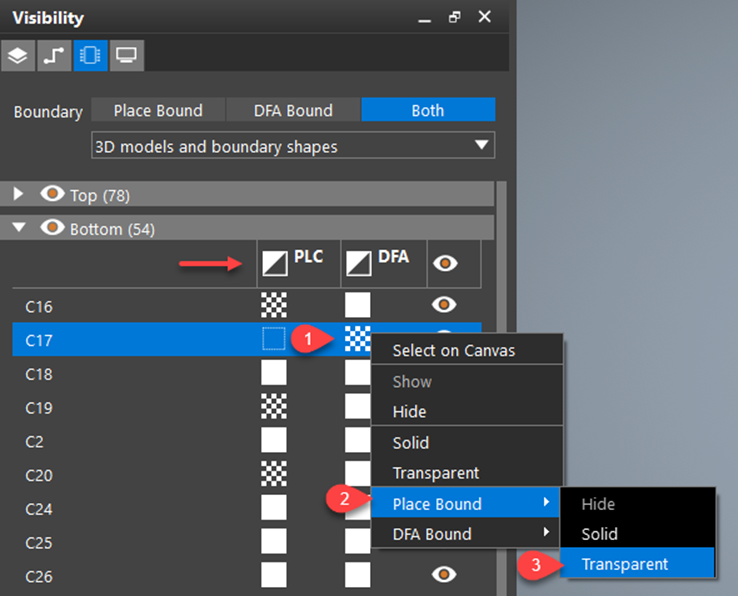The image size is (738, 596).
Task: Toggle visibility eye for C16
Action: [x=444, y=305]
